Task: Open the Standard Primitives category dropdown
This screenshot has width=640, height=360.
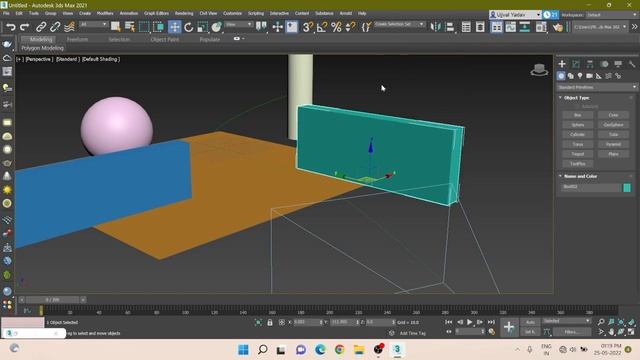Action: pos(596,87)
